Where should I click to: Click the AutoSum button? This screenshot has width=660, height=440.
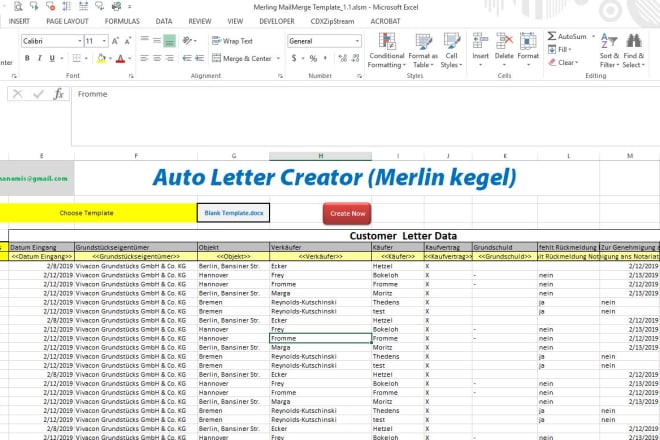click(567, 36)
